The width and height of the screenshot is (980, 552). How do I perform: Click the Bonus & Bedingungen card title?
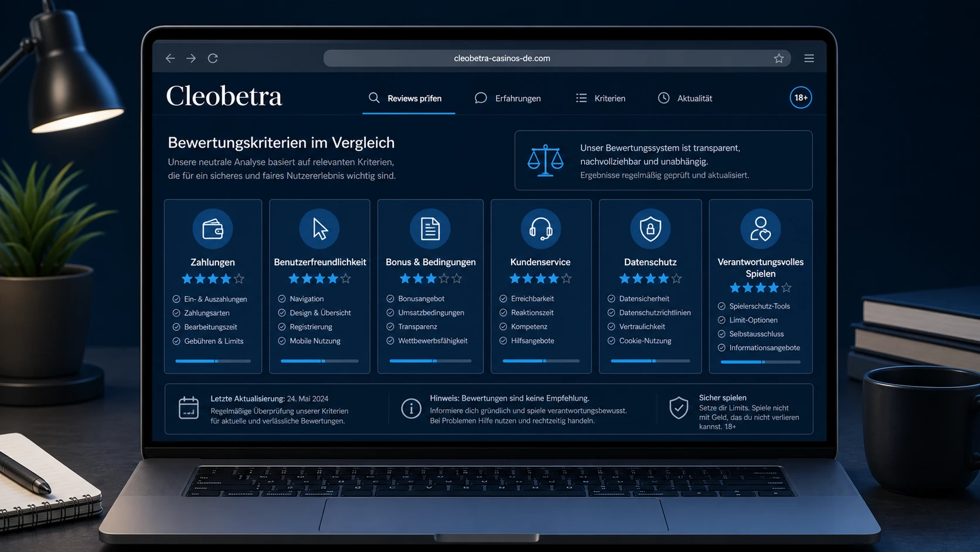coord(431,262)
